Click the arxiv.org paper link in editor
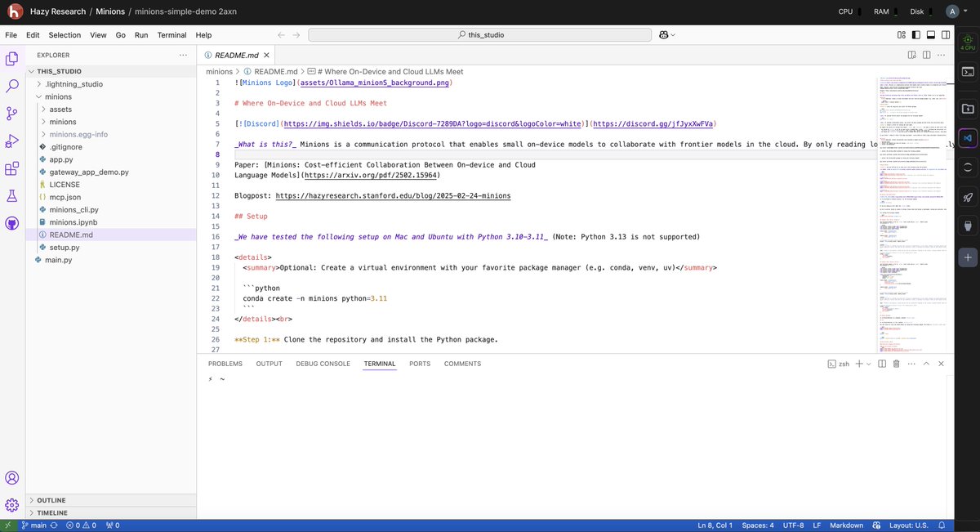 coord(371,175)
